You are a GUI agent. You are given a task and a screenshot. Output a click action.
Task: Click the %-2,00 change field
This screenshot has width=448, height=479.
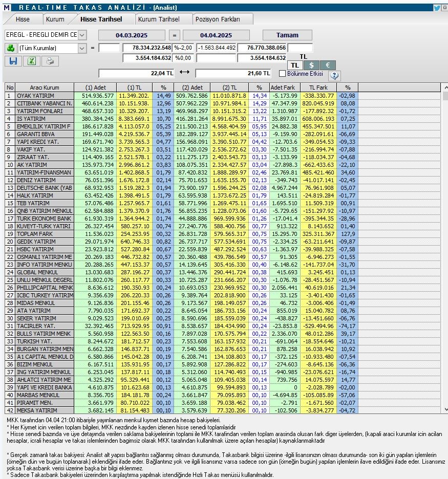point(183,48)
